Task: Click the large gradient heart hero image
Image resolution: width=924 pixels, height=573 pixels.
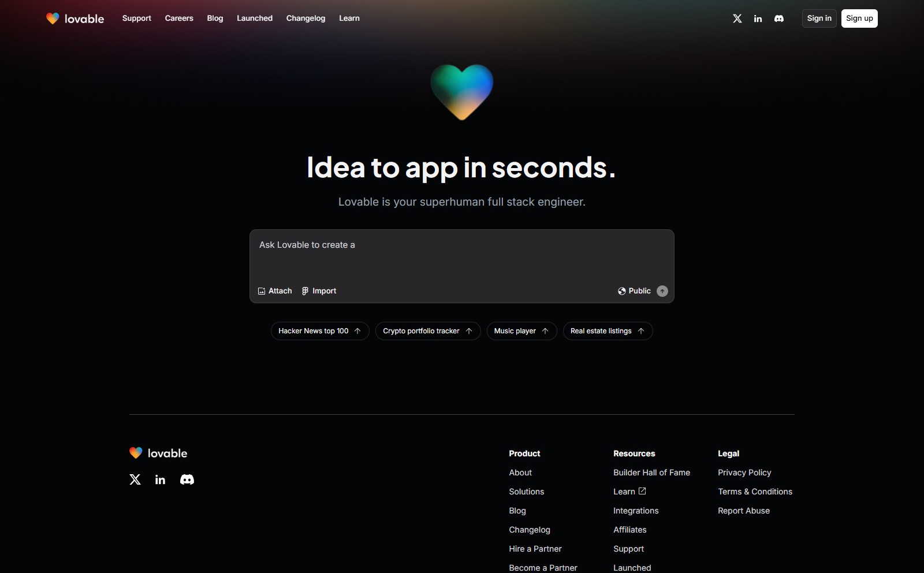Action: [x=462, y=92]
